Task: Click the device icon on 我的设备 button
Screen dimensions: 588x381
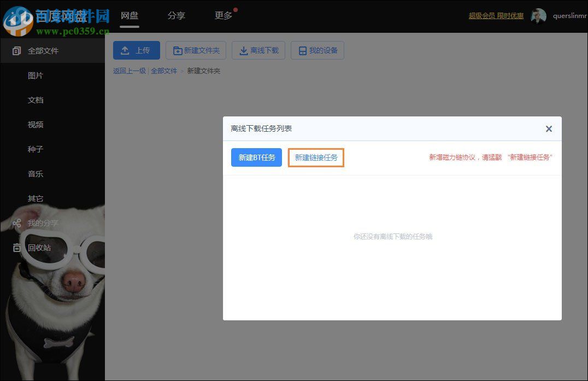Action: pyautogui.click(x=303, y=50)
